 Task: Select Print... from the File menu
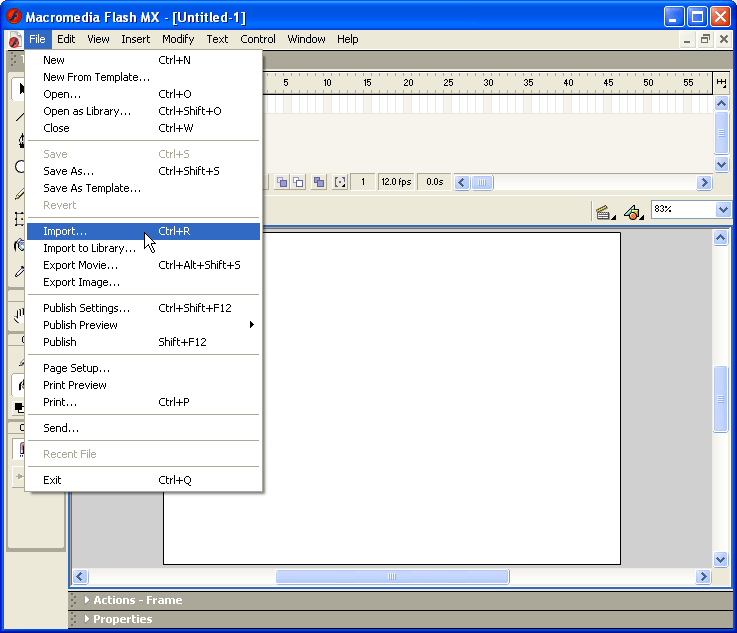coord(143,402)
